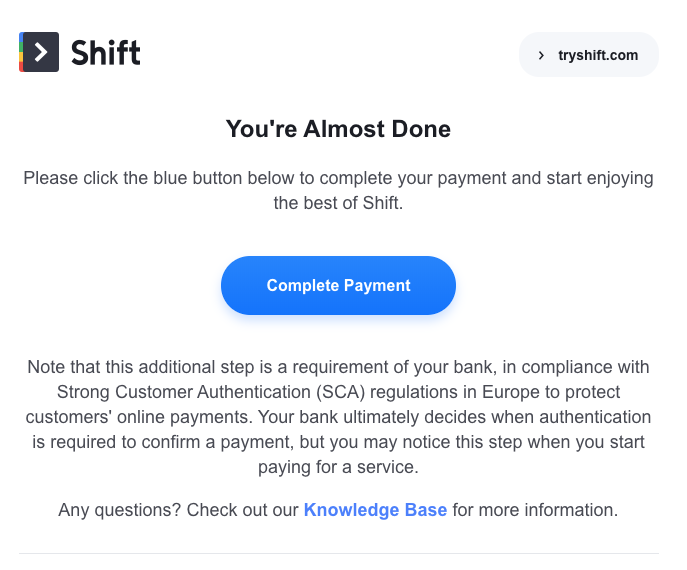Click the "Note that this additional step" line
Viewport: 687px width, 570px height.
[x=338, y=367]
